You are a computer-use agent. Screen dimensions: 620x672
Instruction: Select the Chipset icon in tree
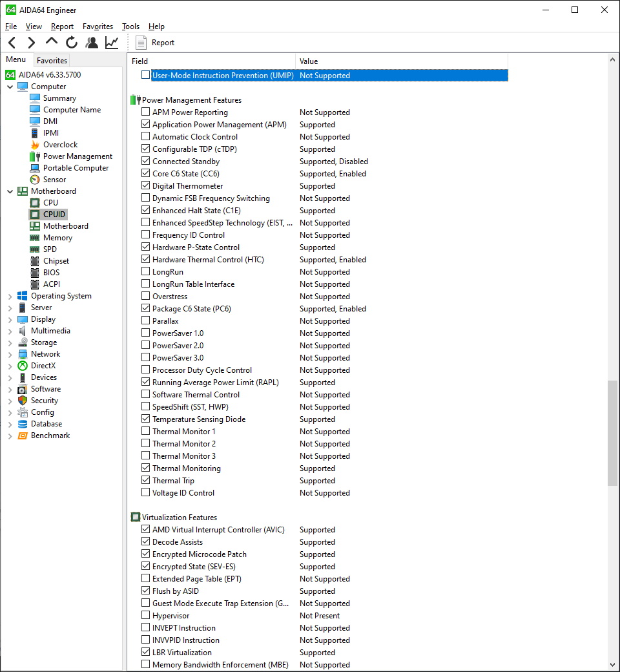click(35, 261)
